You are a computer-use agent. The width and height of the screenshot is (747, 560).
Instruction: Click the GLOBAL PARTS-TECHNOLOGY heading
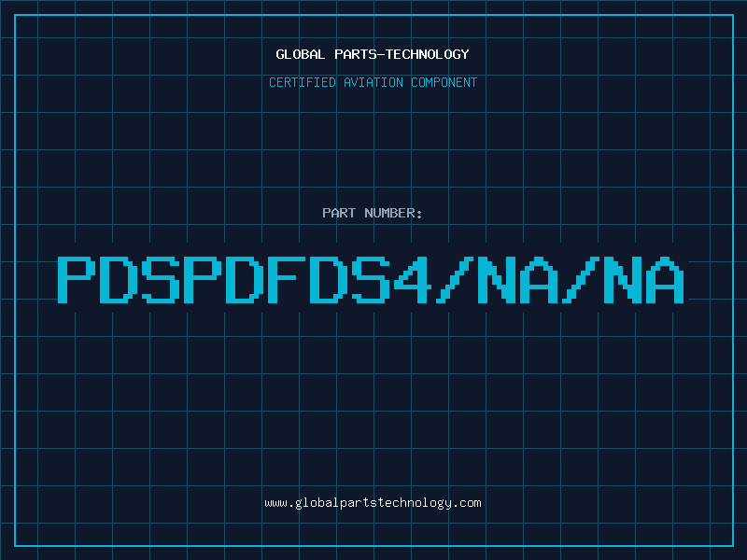[373, 54]
